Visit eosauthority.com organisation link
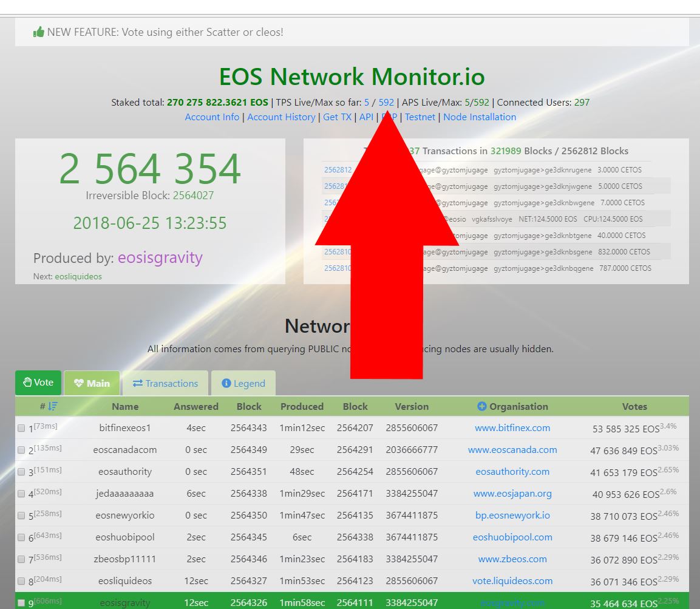Image resolution: width=700 pixels, height=609 pixels. (512, 472)
